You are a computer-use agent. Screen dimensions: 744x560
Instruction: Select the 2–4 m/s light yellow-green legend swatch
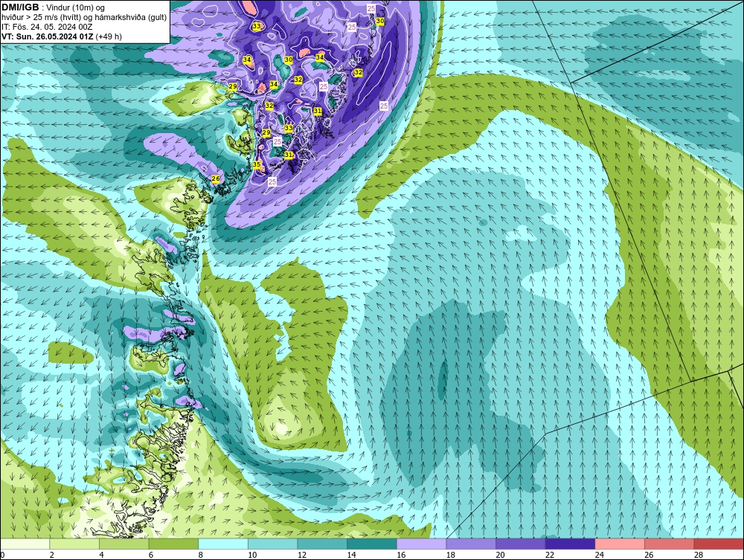pyautogui.click(x=74, y=544)
